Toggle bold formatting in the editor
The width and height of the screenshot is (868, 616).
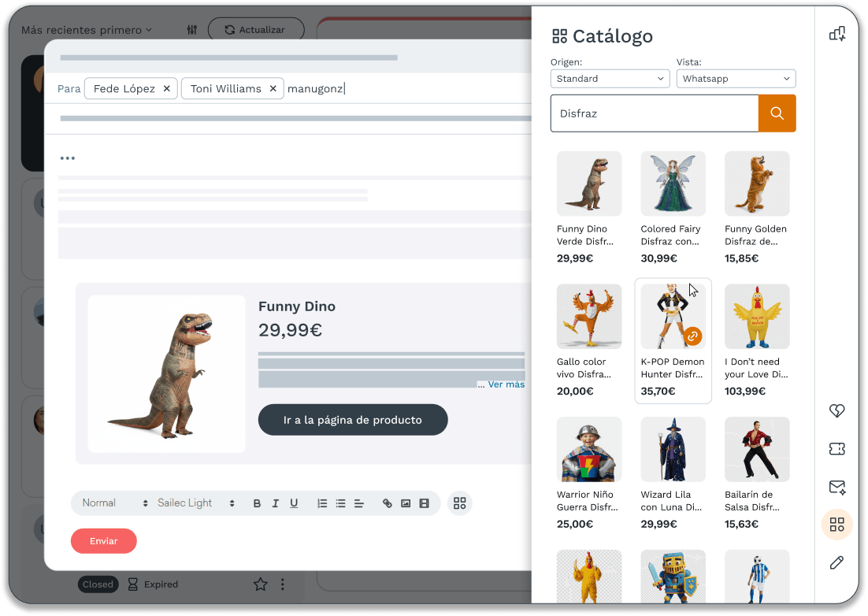257,503
